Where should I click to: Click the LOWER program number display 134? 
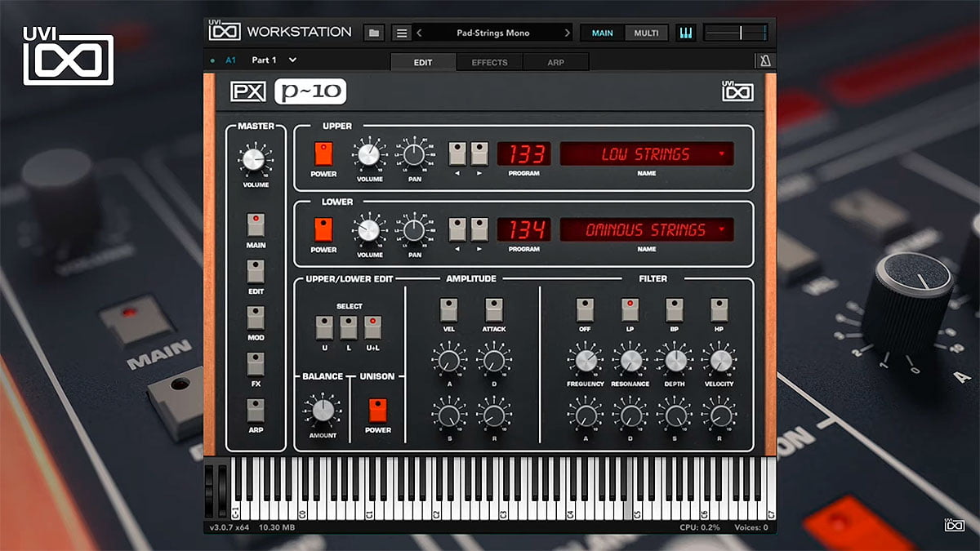tap(525, 229)
